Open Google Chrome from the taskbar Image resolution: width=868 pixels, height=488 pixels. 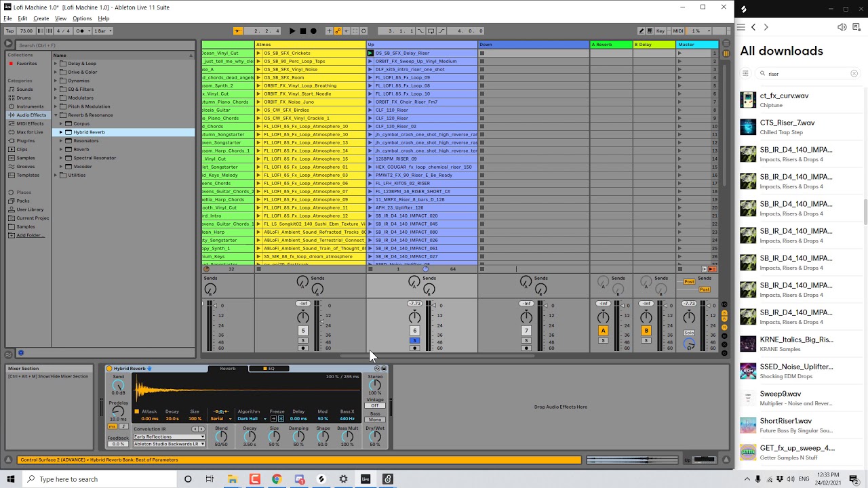click(x=277, y=479)
